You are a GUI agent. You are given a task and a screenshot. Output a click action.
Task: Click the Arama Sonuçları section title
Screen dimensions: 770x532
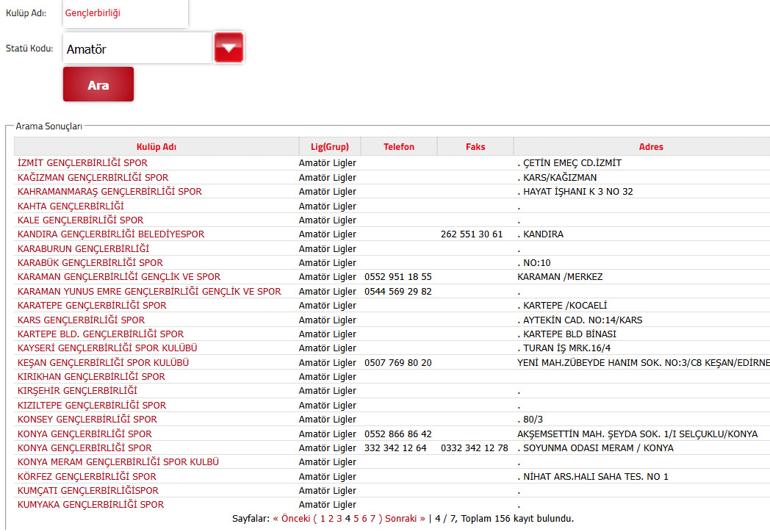pos(49,126)
